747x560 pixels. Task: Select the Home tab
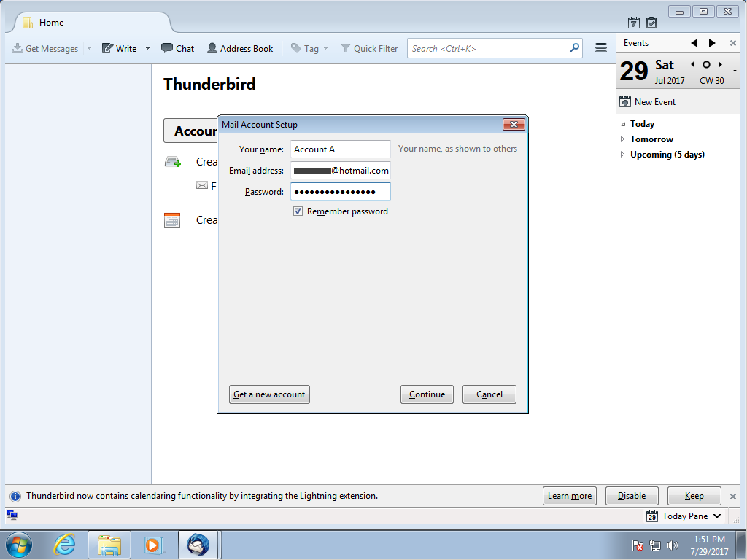[51, 23]
